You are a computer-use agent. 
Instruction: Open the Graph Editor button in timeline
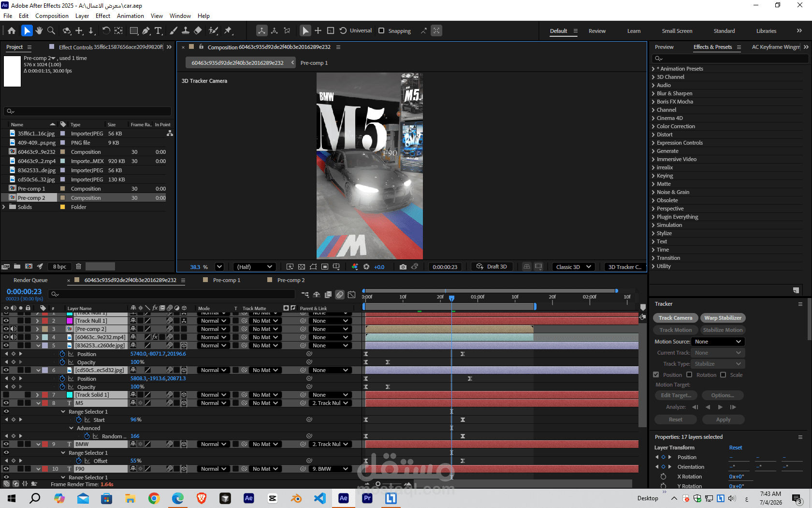click(351, 294)
